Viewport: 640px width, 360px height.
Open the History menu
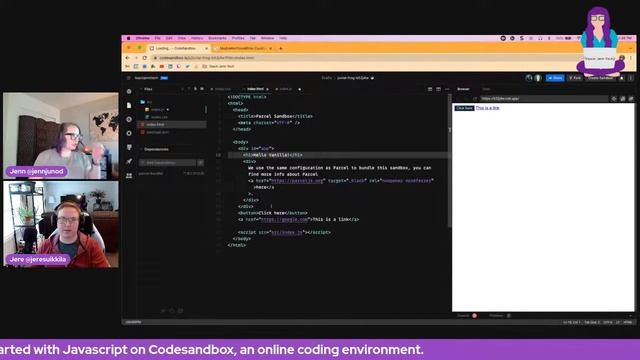(x=197, y=38)
